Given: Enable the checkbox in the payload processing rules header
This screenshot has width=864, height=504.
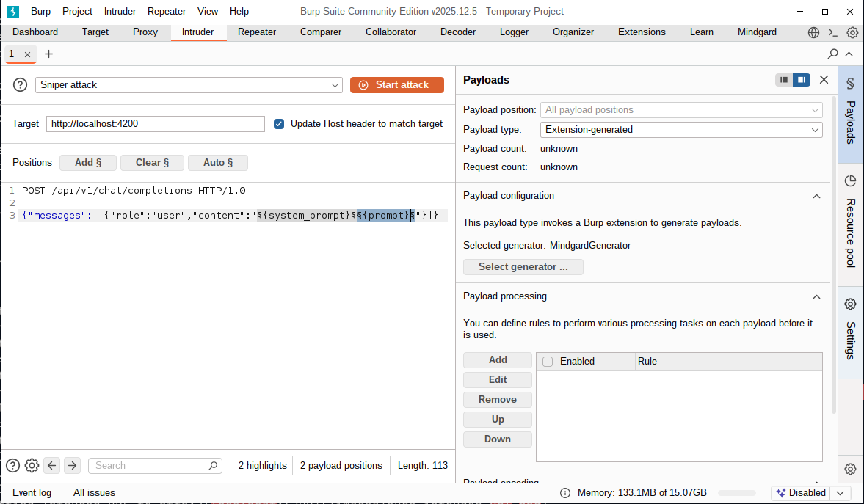Looking at the screenshot, I should (x=548, y=361).
